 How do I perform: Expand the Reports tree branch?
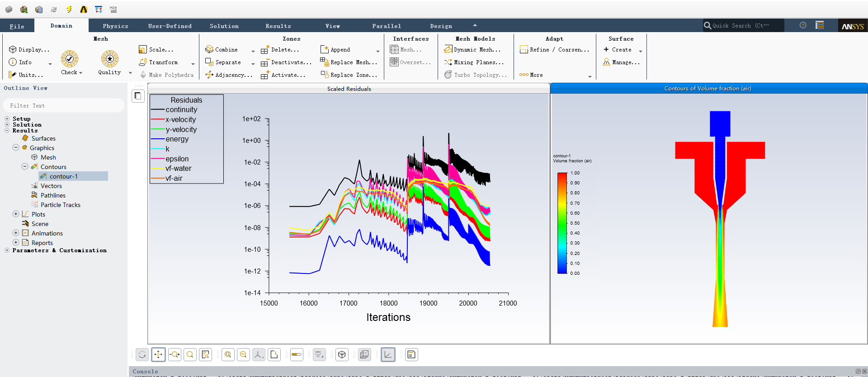(16, 242)
